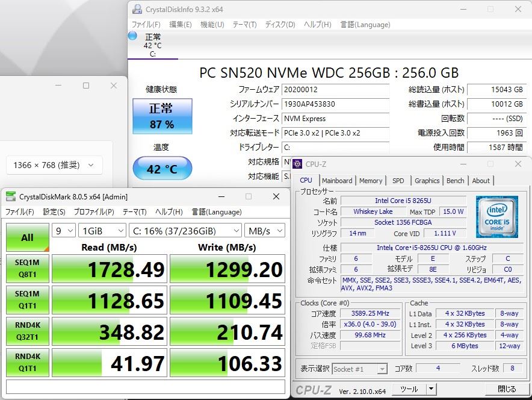Click the total host reads value 15043 GB

pyautogui.click(x=496, y=90)
